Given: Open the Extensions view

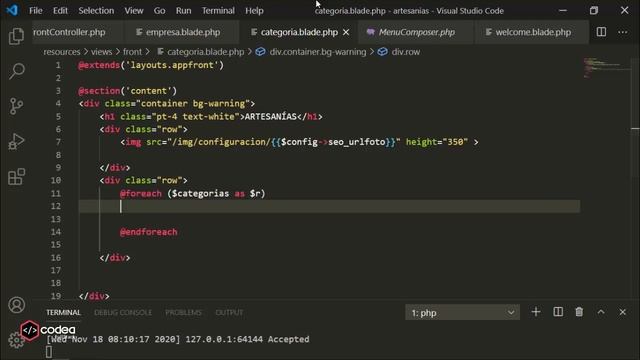Looking at the screenshot, I should (x=16, y=177).
